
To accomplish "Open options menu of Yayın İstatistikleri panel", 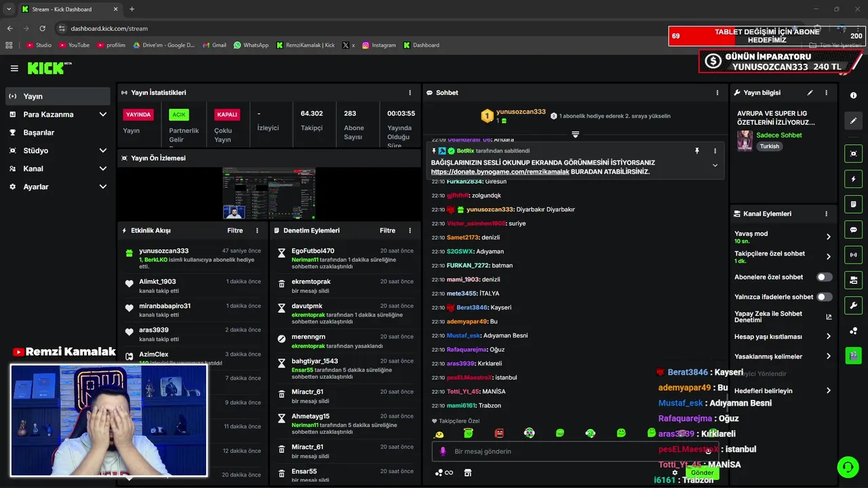I will click(x=410, y=93).
